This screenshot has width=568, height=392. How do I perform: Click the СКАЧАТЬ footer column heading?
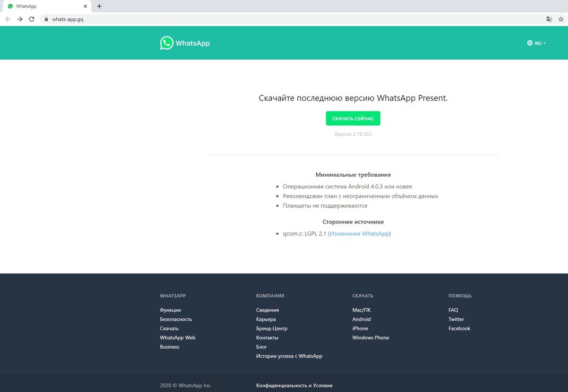point(363,296)
